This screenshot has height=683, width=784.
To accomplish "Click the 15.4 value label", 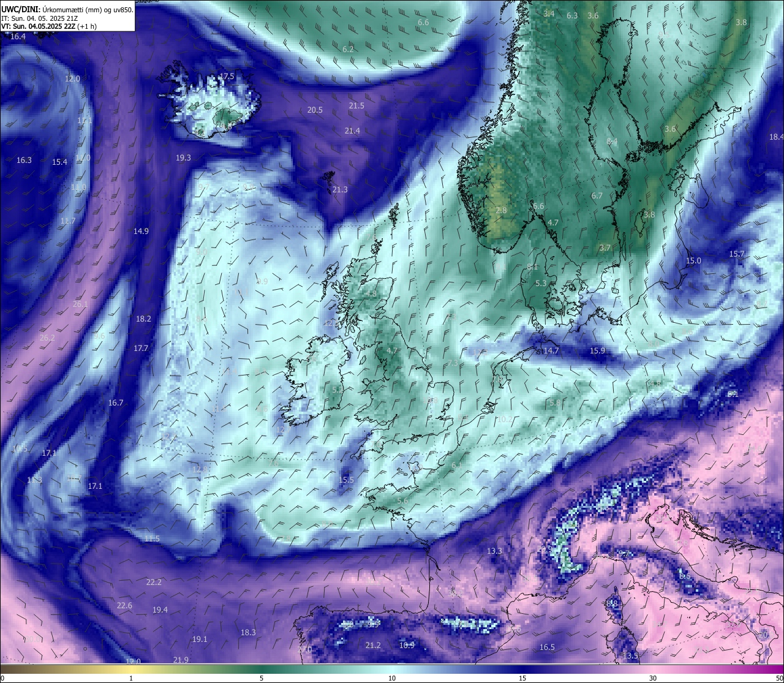I will pyautogui.click(x=59, y=162).
